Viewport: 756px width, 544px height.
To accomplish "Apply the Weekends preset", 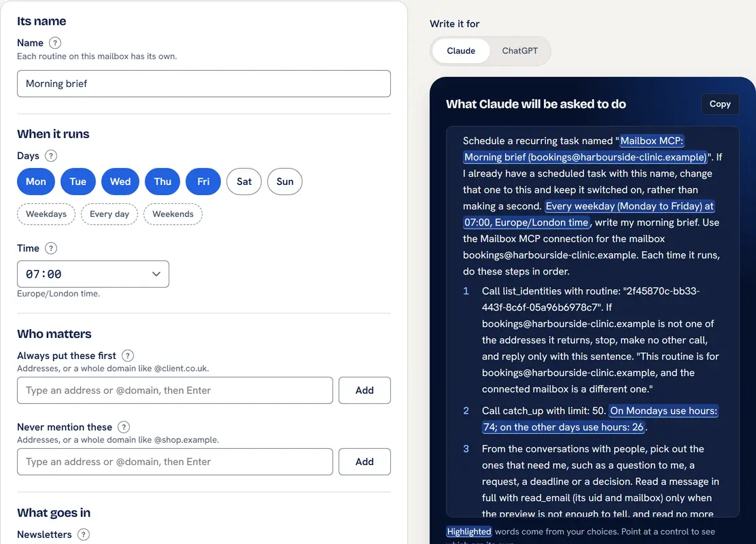I will (173, 214).
